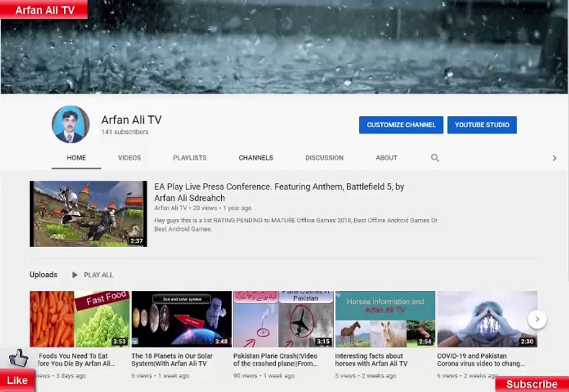This screenshot has width=569, height=392.
Task: Play the EA Play featured video thumbnail
Action: coord(88,214)
